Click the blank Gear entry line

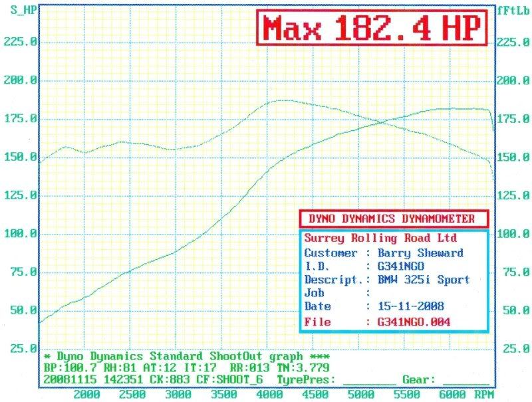(465, 381)
